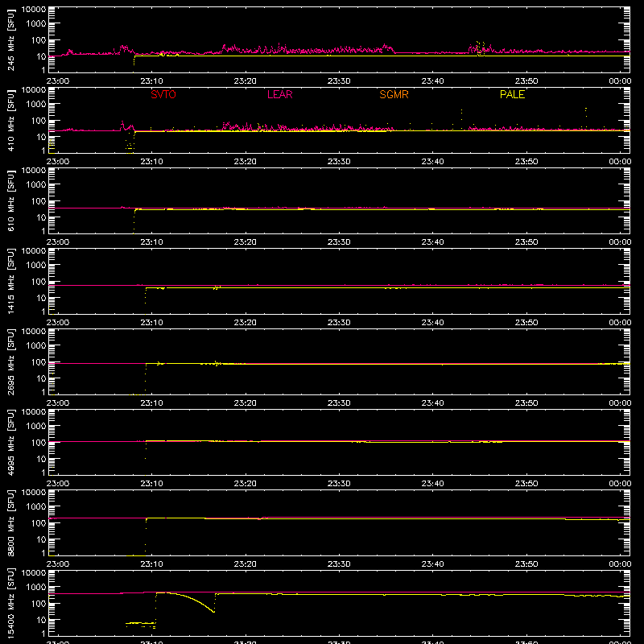Click 23:40 tick below the 610 MHz plot

432,242
